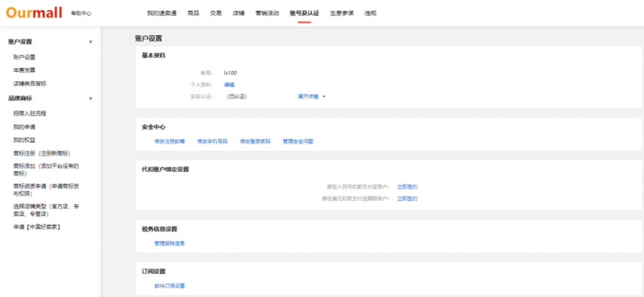Screen dimensions: 644x297
Task: Collapse the 账户设置 sidebar section arrow
Action: point(91,42)
